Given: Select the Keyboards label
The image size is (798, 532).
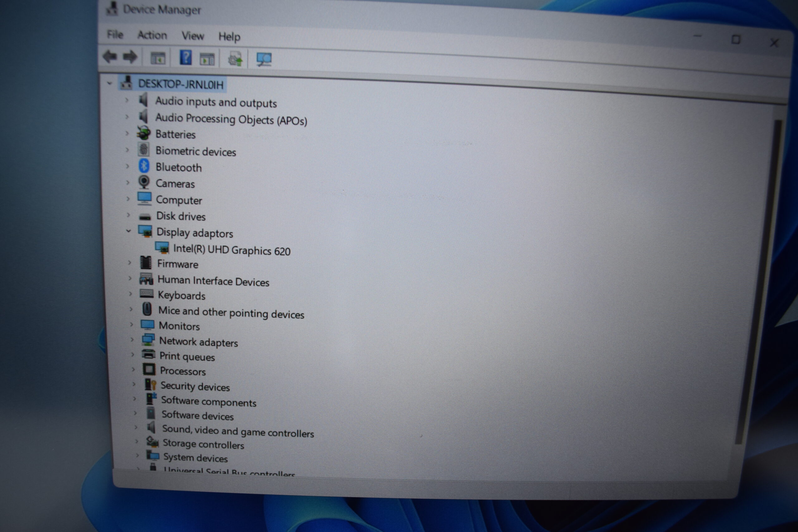Looking at the screenshot, I should (181, 295).
